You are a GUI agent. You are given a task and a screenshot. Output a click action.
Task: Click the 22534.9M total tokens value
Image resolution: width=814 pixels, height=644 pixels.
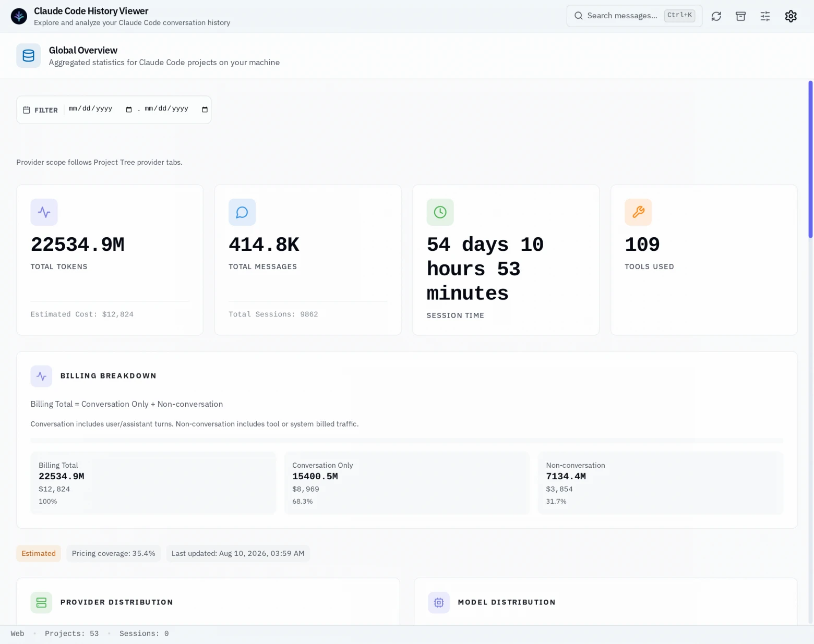coord(77,245)
